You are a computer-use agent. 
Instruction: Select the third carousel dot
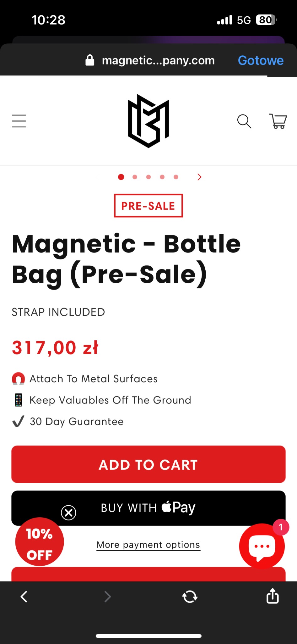148,177
